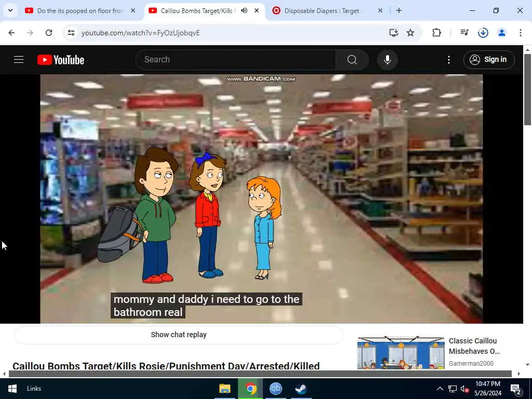Open Windows Start menu
Viewport: 532px width, 399px height.
point(12,389)
